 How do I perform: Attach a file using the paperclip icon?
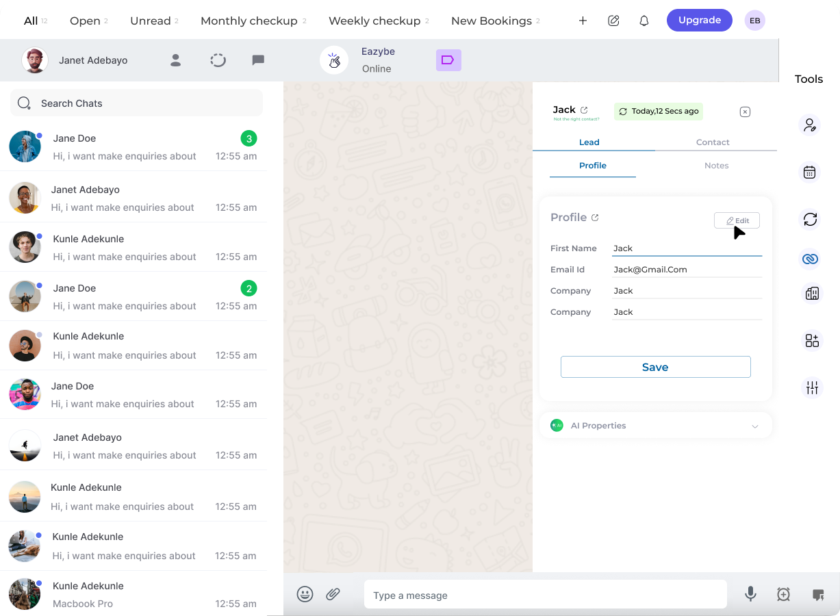333,594
